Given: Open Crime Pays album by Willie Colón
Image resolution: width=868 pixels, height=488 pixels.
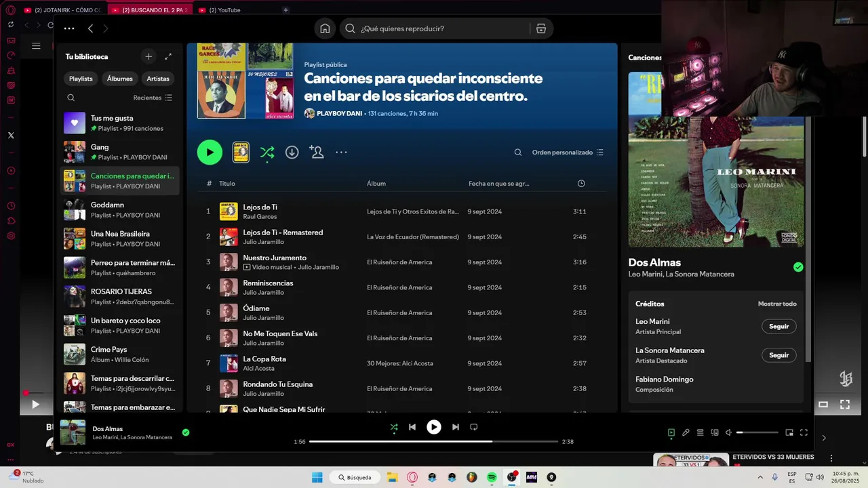Looking at the screenshot, I should [x=120, y=354].
